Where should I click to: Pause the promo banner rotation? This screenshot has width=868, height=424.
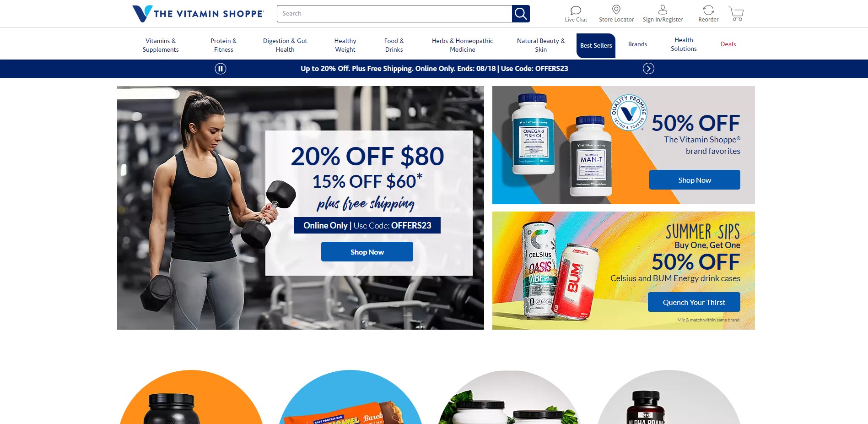pos(221,69)
